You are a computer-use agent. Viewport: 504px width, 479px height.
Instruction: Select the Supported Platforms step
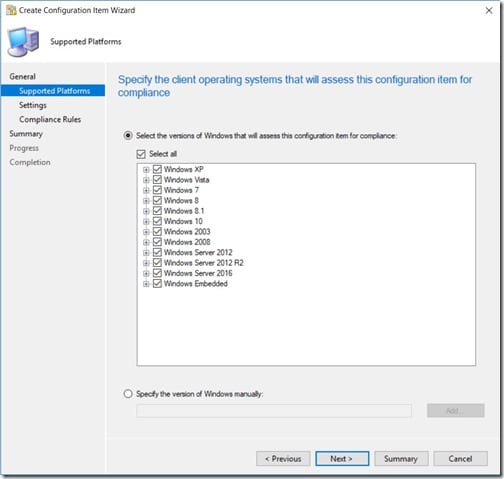tap(53, 91)
